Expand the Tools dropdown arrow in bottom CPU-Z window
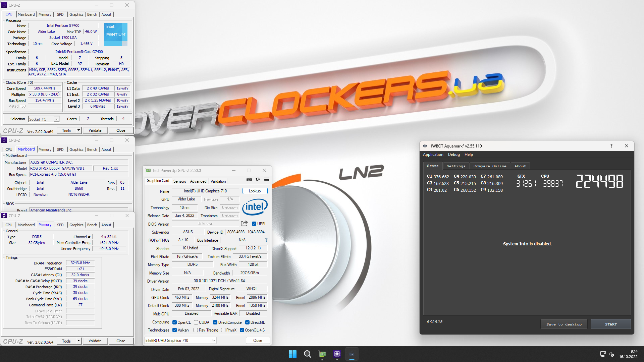 pyautogui.click(x=79, y=341)
